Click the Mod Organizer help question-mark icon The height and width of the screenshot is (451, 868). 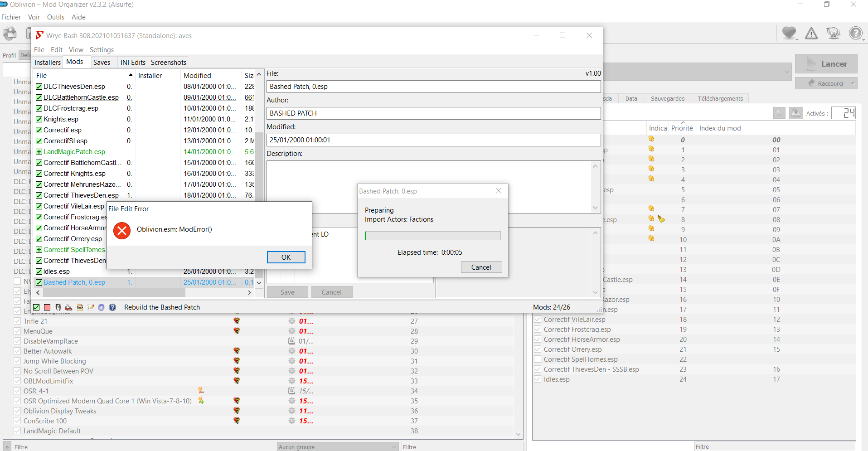[x=855, y=33]
